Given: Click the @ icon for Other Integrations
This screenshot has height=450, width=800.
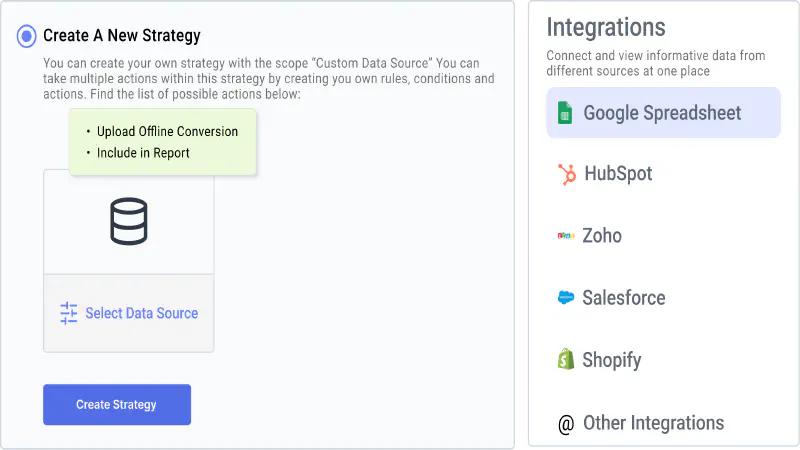Looking at the screenshot, I should (566, 424).
